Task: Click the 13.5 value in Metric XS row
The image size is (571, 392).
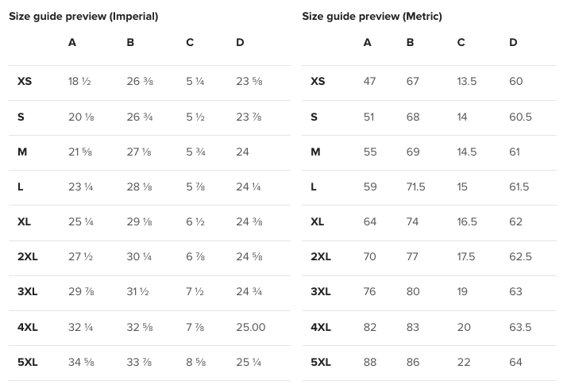Action: click(467, 82)
